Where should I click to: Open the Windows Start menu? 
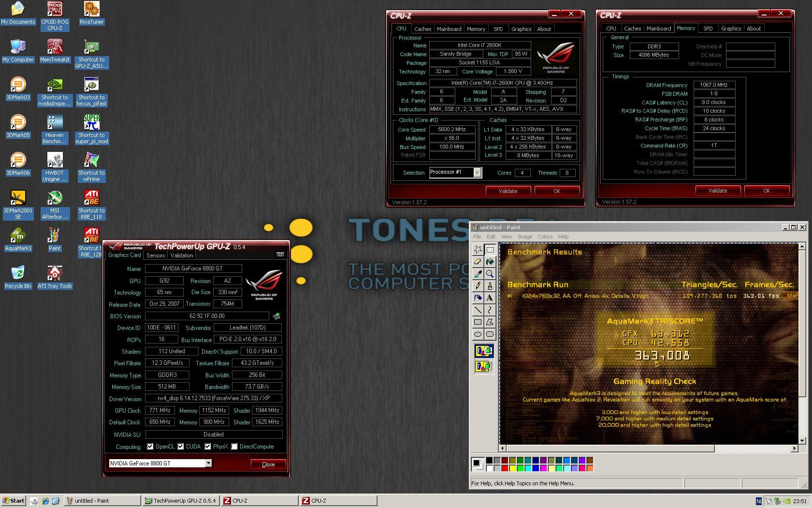click(14, 501)
